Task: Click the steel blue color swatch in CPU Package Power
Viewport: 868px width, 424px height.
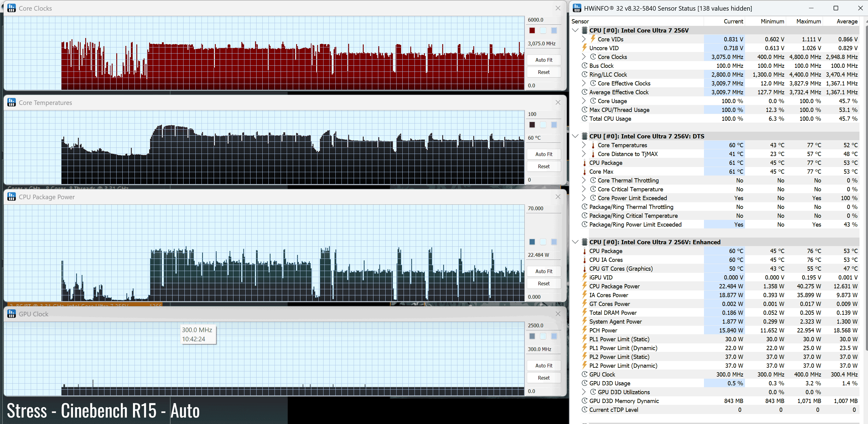Action: tap(532, 242)
